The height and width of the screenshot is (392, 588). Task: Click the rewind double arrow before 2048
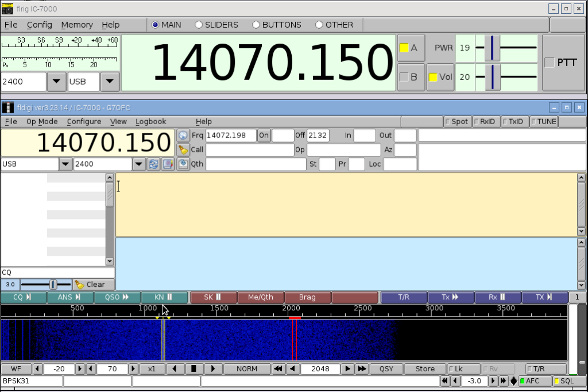[x=278, y=369]
